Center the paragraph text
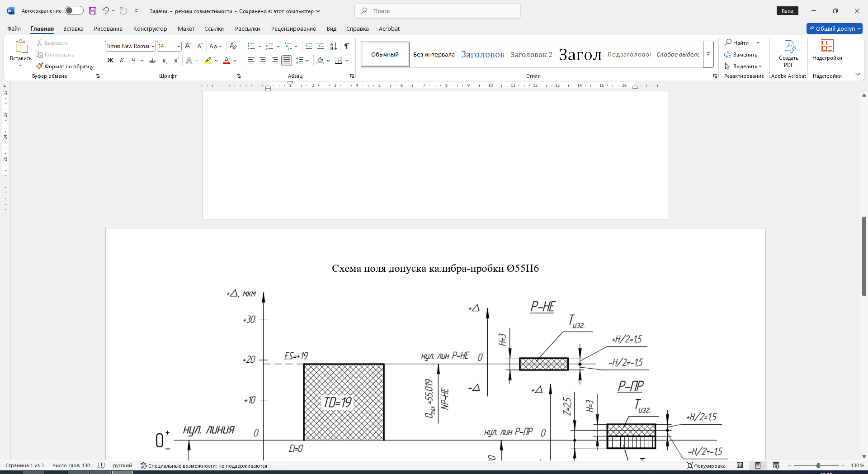 263,61
